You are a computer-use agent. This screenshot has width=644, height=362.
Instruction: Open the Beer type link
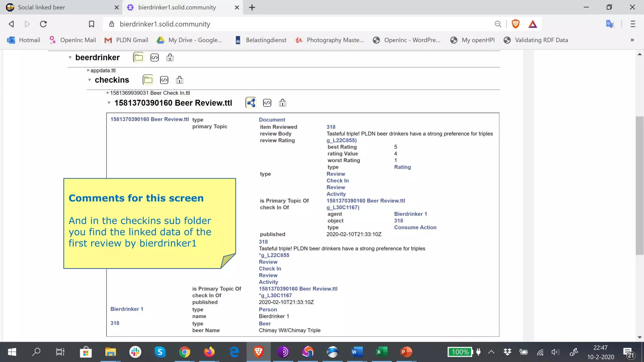coord(264,324)
